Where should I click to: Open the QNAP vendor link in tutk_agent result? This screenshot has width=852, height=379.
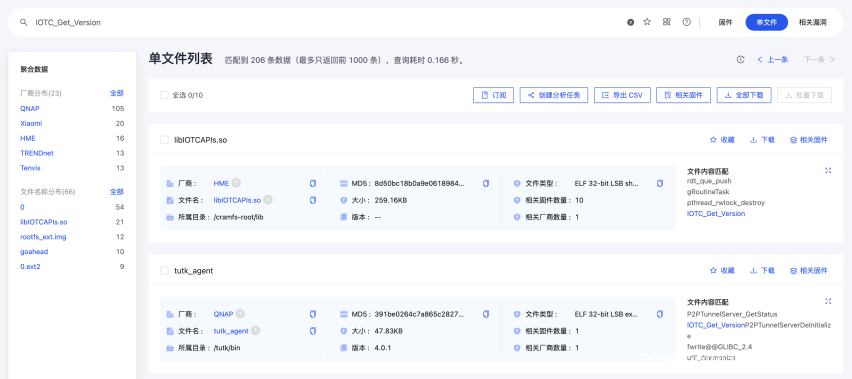click(x=223, y=314)
